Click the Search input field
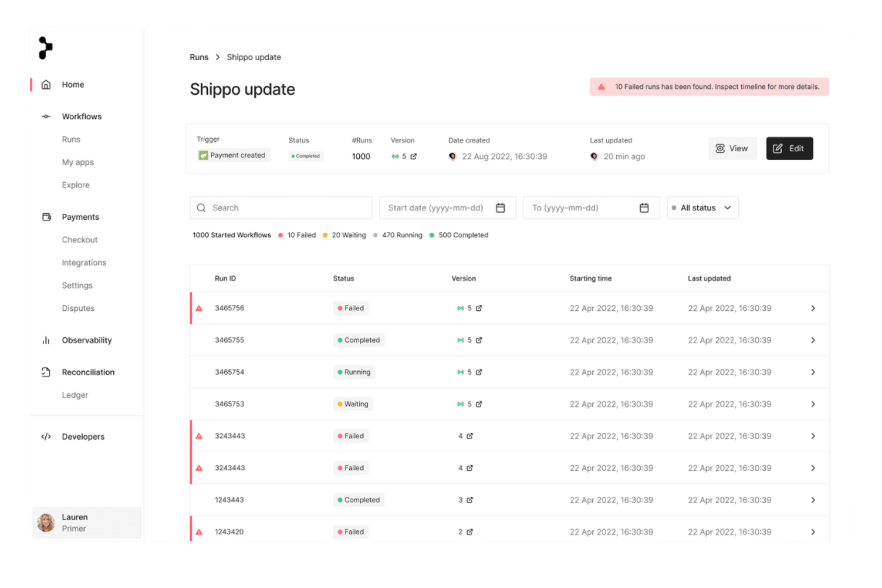Viewport: 882px width, 588px height. point(281,208)
